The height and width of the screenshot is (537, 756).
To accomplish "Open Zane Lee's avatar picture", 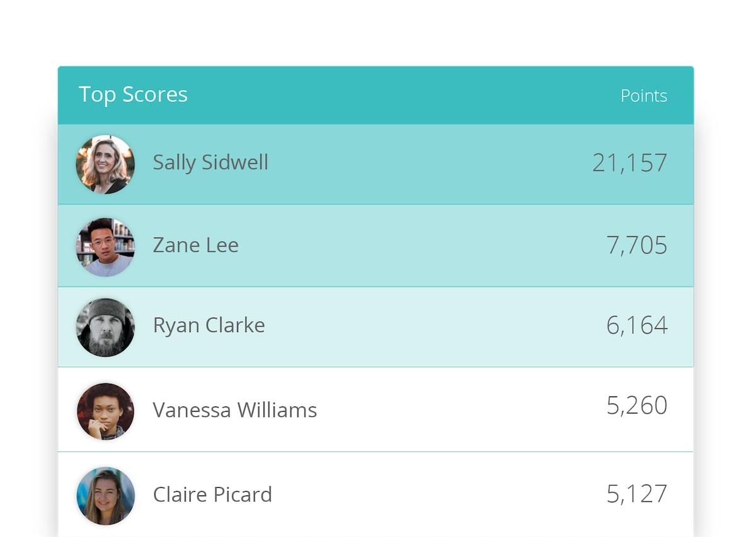I will [x=105, y=247].
